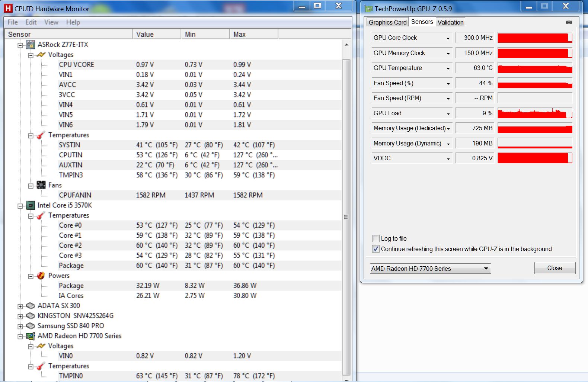Click the Sensor column header
588x382 pixels.
(x=69, y=34)
